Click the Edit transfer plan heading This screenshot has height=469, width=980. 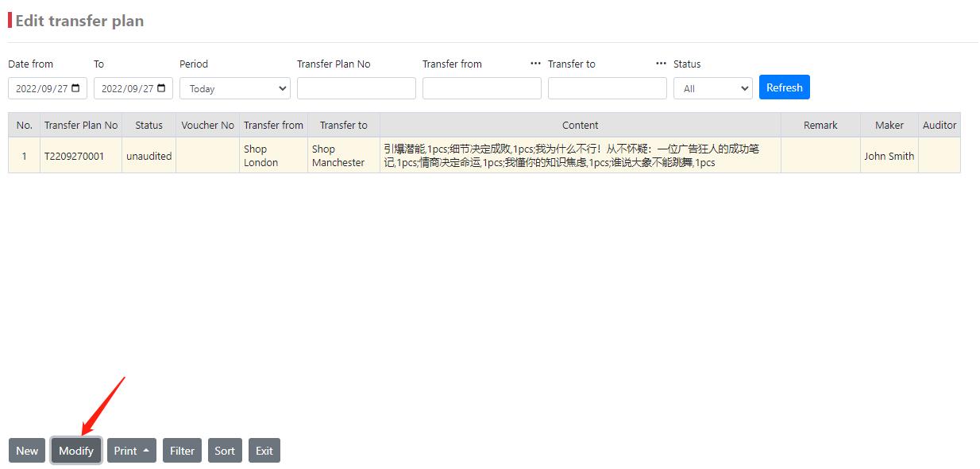(79, 21)
